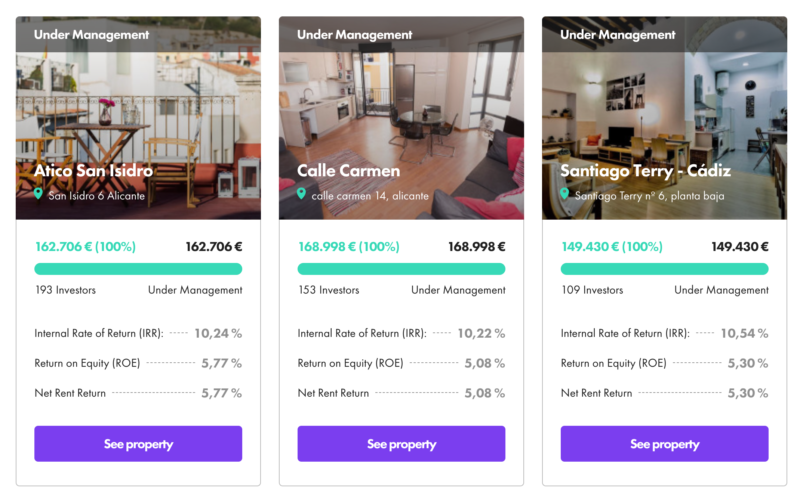Click the 10,54 % IRR value

(744, 333)
